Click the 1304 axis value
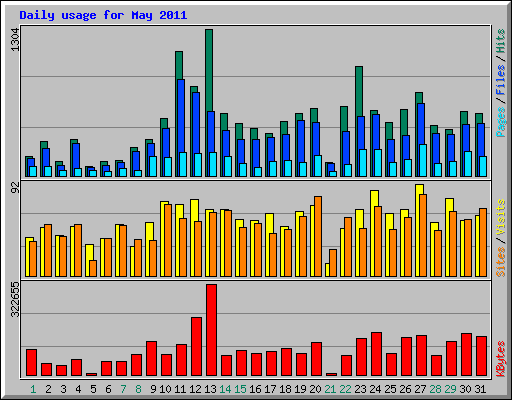Image resolution: width=512 pixels, height=400 pixels. [x=15, y=40]
